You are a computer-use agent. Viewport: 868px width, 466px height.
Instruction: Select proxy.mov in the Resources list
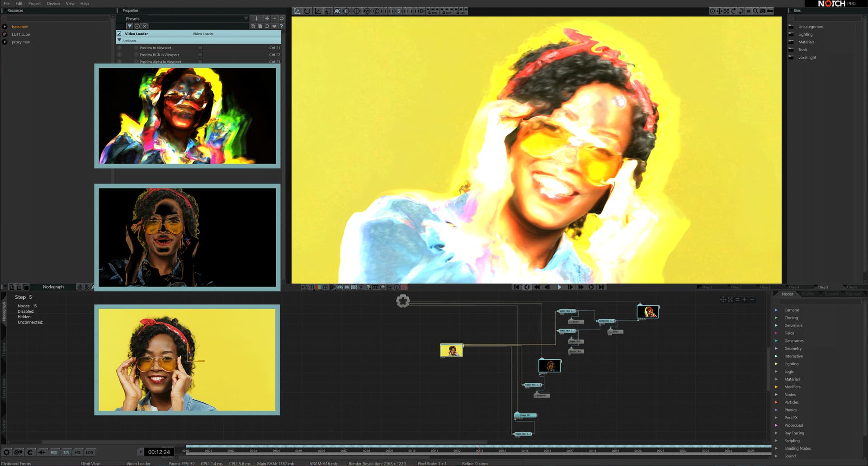21,42
